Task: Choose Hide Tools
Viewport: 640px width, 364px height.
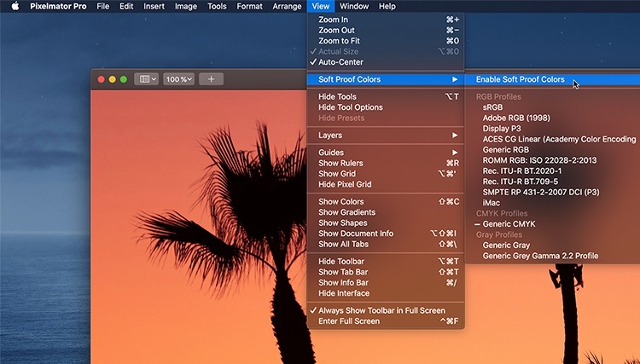Action: point(386,96)
